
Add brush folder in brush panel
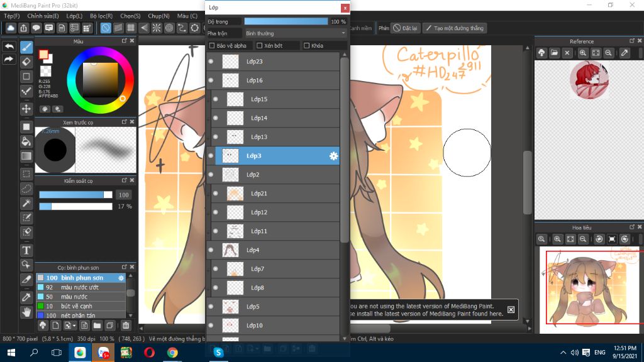97,326
